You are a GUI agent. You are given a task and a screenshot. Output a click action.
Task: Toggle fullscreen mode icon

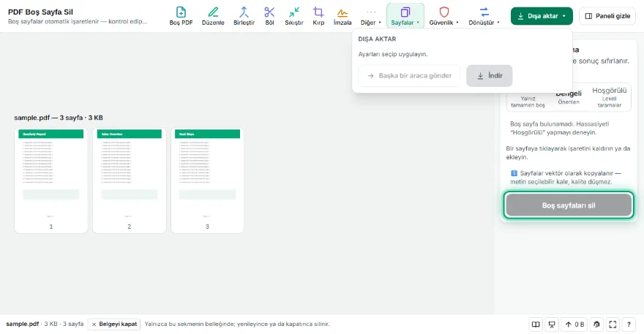pos(613,324)
